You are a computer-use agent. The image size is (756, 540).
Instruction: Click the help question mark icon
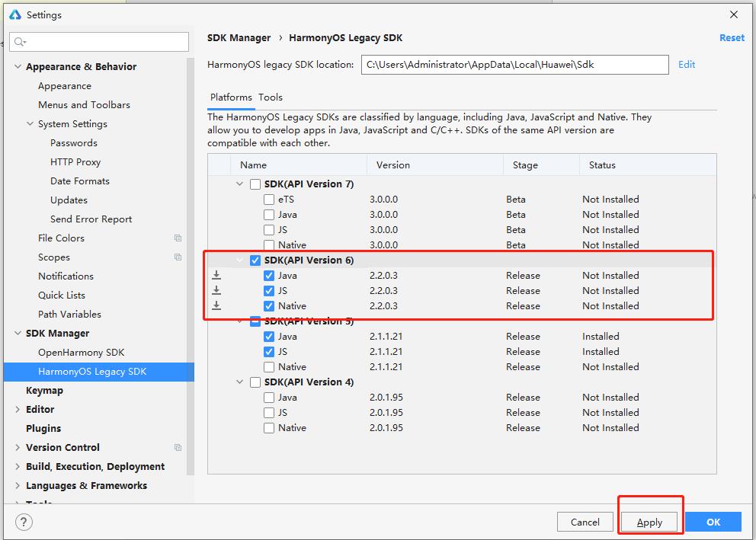(24, 522)
